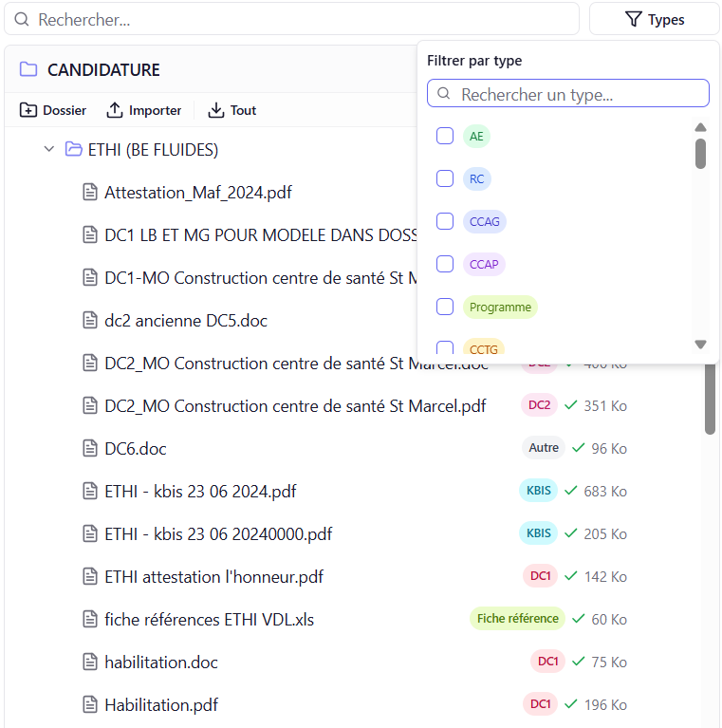Check the RC type checkbox

pyautogui.click(x=445, y=178)
